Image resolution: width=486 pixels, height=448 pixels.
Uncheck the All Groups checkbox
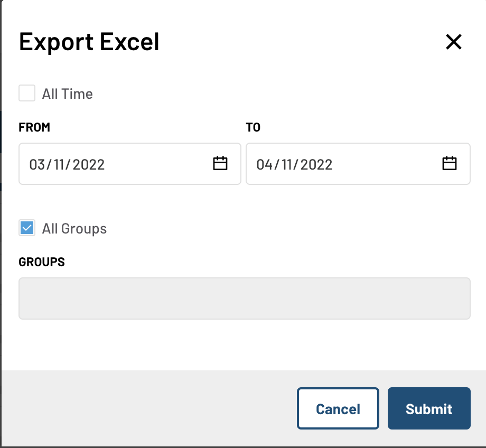click(26, 228)
